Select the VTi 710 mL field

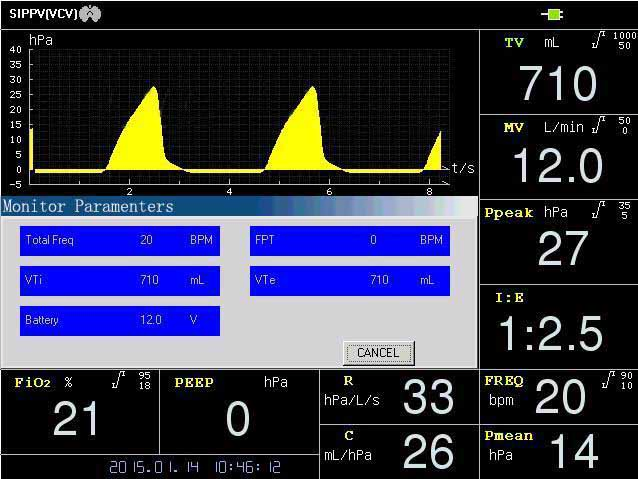(119, 281)
